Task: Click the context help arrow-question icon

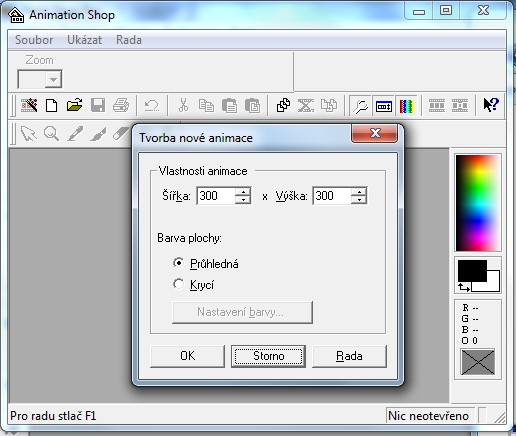Action: point(491,105)
